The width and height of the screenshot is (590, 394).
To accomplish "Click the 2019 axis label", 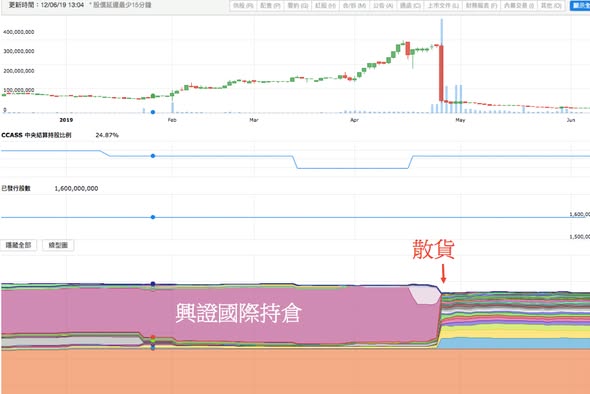I will point(66,120).
